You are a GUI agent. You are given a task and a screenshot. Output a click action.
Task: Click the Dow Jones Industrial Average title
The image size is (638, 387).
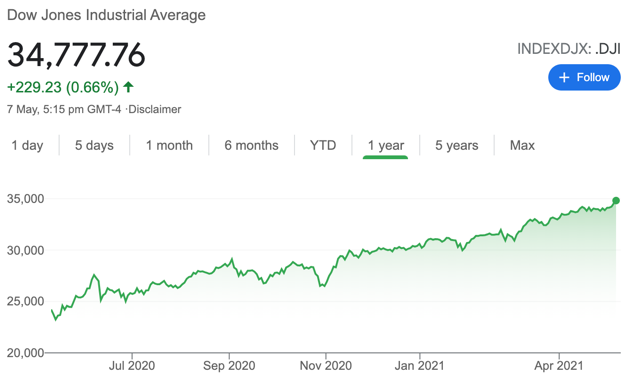[x=106, y=15]
